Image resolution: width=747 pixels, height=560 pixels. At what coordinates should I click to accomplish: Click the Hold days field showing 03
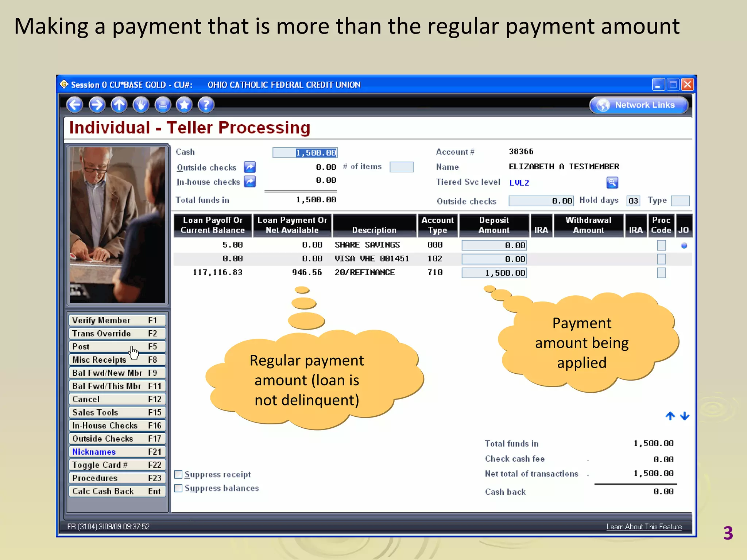click(633, 201)
